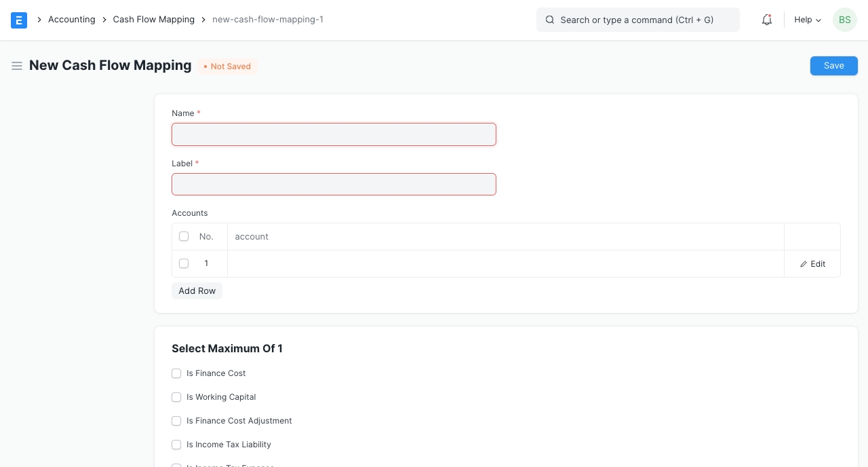Click the BS user avatar
Screen dimensions: 868x467
[x=844, y=20]
